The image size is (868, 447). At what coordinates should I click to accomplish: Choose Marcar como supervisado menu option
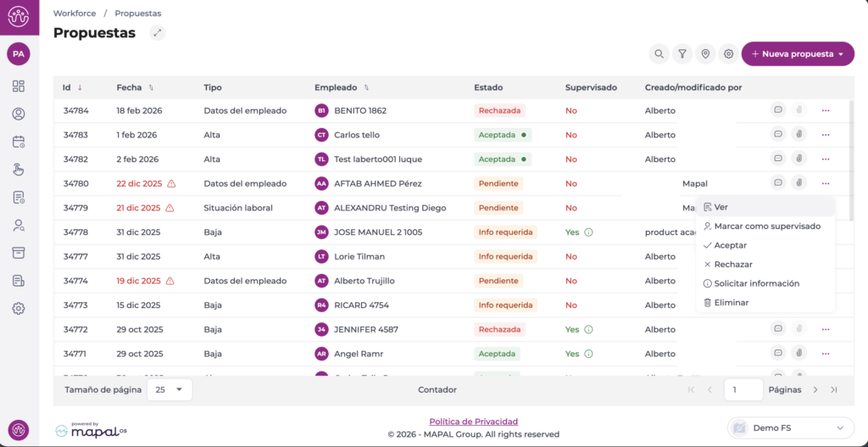point(766,226)
